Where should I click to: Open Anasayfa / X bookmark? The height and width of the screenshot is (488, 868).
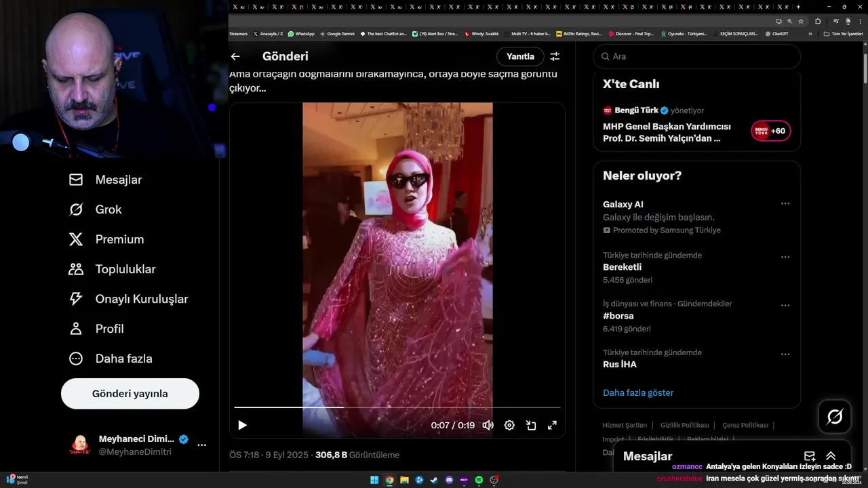[268, 33]
